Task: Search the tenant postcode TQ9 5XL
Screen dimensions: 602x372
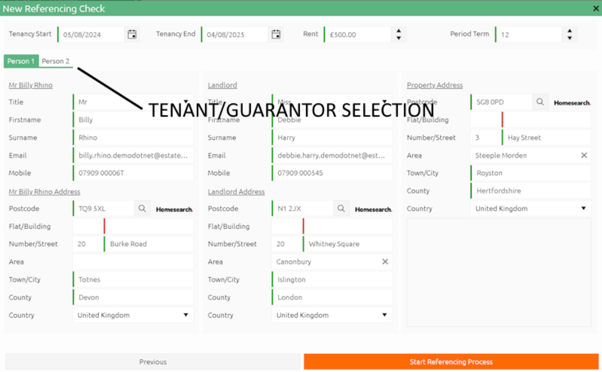Action: coord(142,208)
